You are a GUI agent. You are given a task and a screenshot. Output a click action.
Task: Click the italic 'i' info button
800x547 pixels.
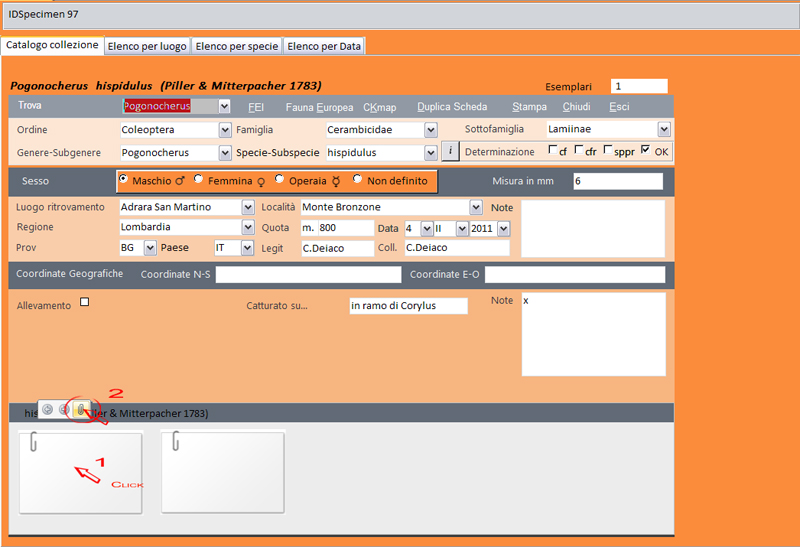pos(450,151)
